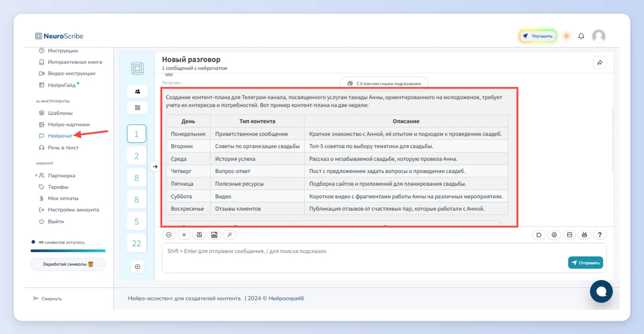Click the upload file icon in the chat toolbar

click(x=199, y=235)
